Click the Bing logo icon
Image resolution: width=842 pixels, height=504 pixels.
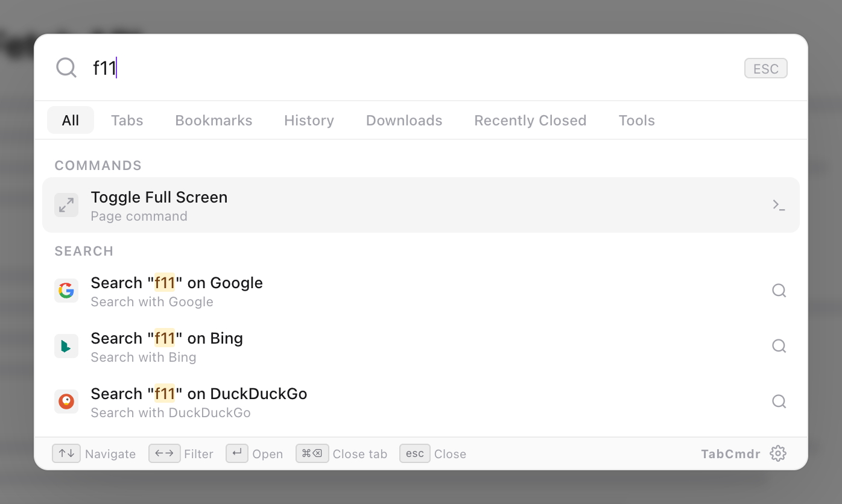point(66,346)
